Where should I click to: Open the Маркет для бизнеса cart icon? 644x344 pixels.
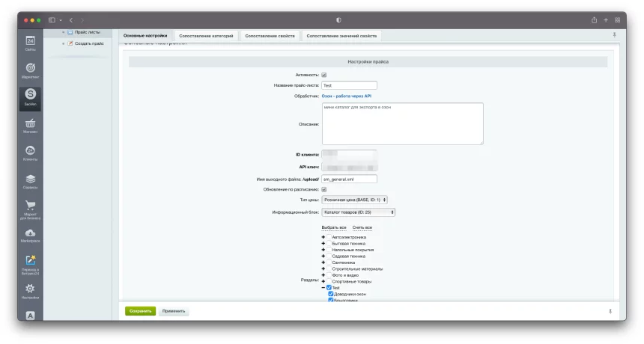pyautogui.click(x=31, y=209)
